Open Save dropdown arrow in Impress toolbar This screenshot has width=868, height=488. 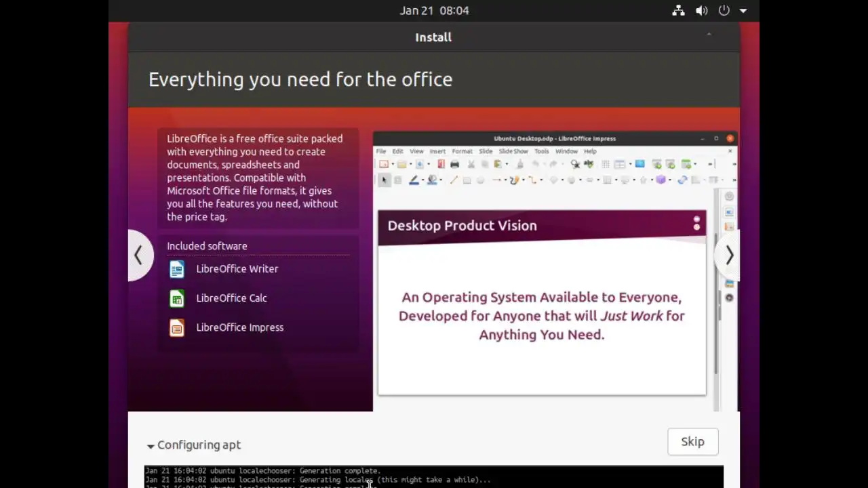(429, 165)
